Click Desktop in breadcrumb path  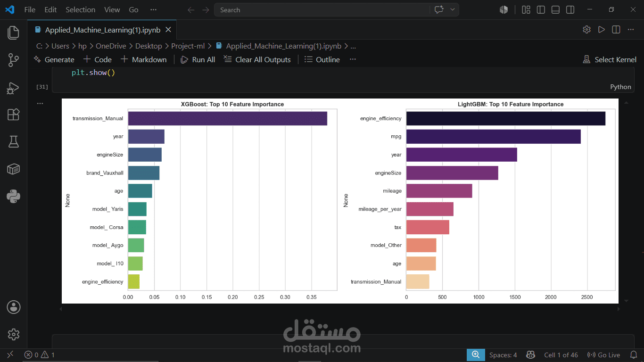[x=149, y=46]
